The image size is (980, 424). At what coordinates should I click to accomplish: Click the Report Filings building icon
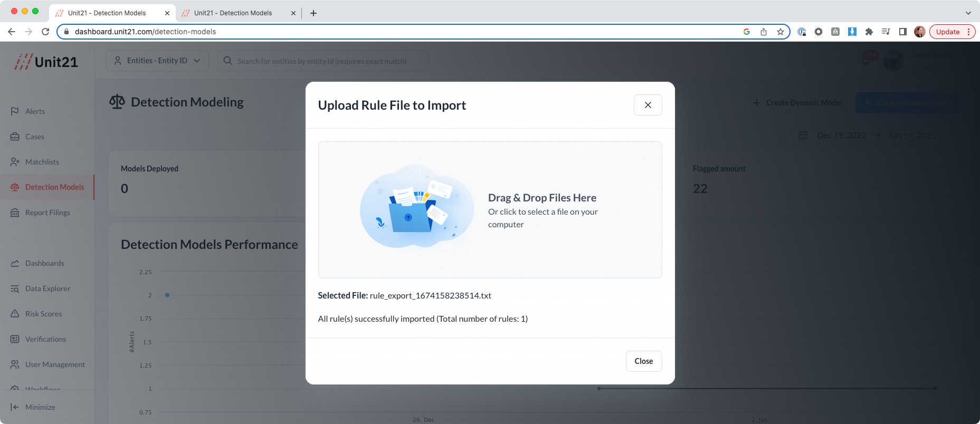click(15, 213)
